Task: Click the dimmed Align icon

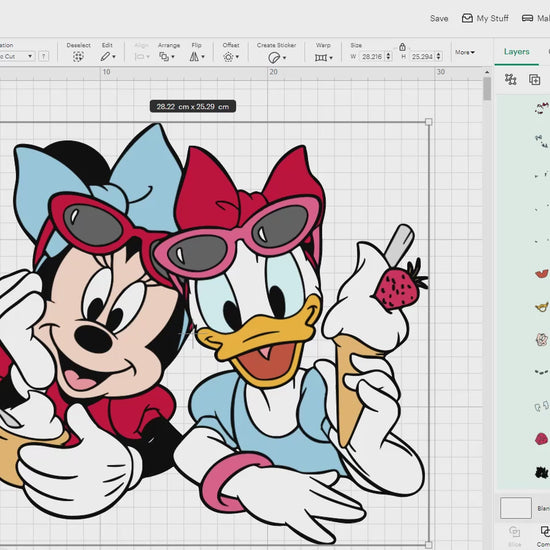Action: point(140,56)
